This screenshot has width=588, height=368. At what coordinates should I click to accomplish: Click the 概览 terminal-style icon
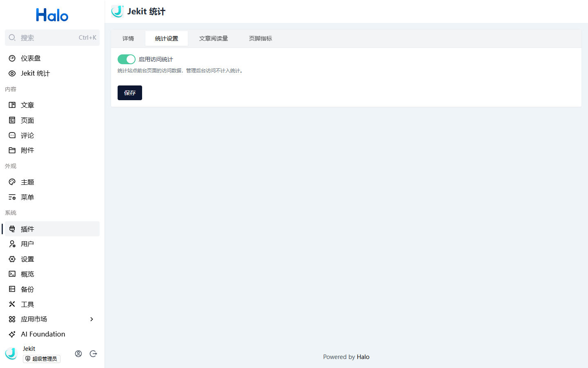coord(12,274)
